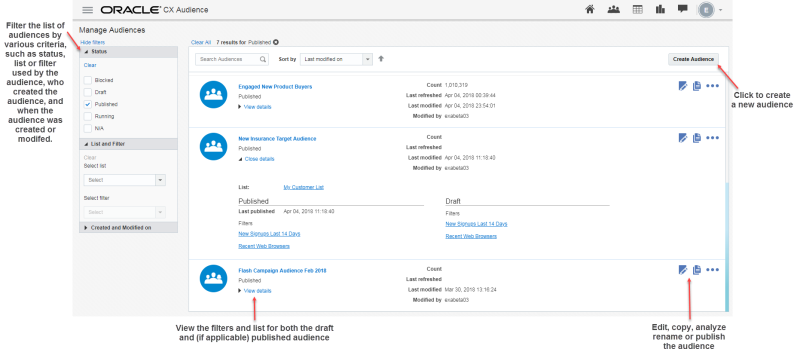Open Draft filter New Signups Last 14 Days
This screenshot has height=361, width=800.
476,224
